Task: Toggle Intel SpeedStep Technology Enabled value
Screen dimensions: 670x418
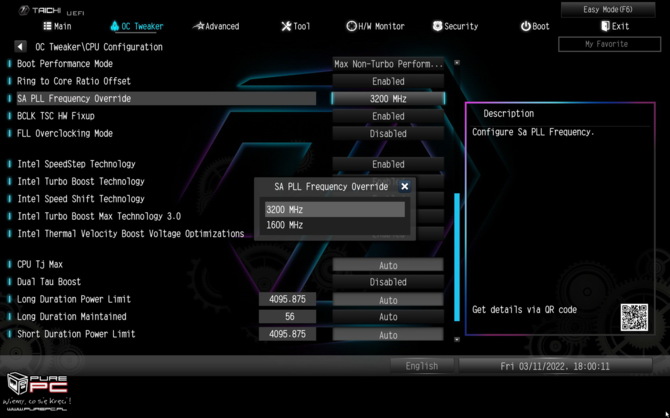Action: pos(388,165)
